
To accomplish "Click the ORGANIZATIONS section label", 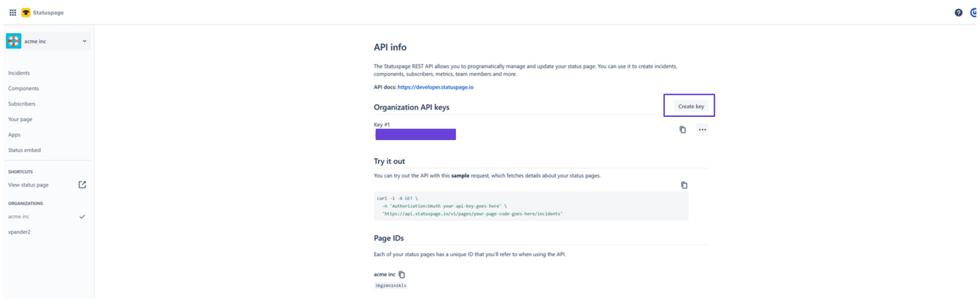I will (x=26, y=203).
